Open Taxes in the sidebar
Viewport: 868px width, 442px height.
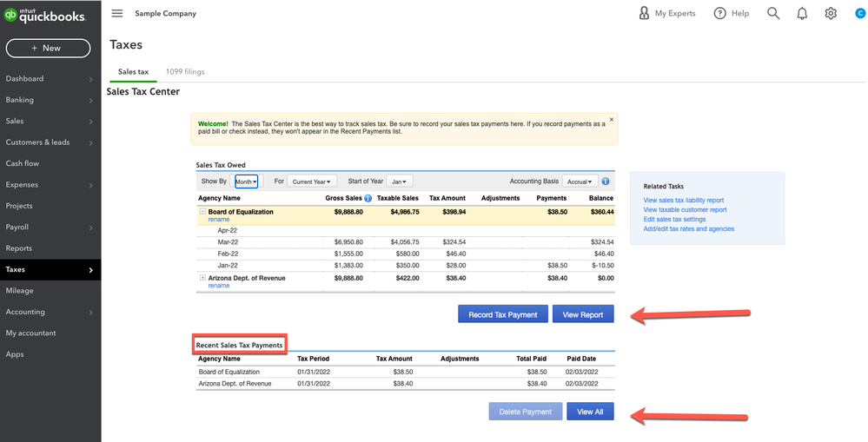tap(50, 269)
